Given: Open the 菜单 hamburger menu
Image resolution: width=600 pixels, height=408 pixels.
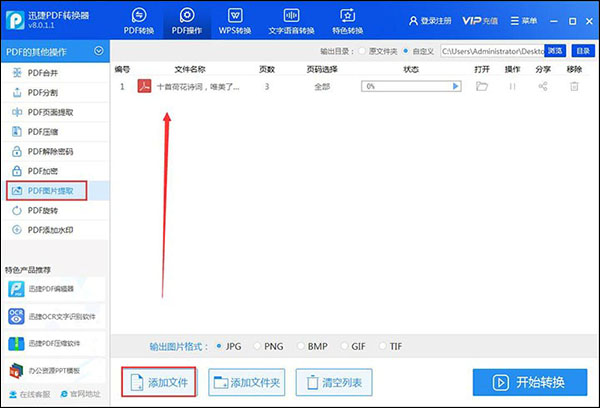Looking at the screenshot, I should (523, 21).
